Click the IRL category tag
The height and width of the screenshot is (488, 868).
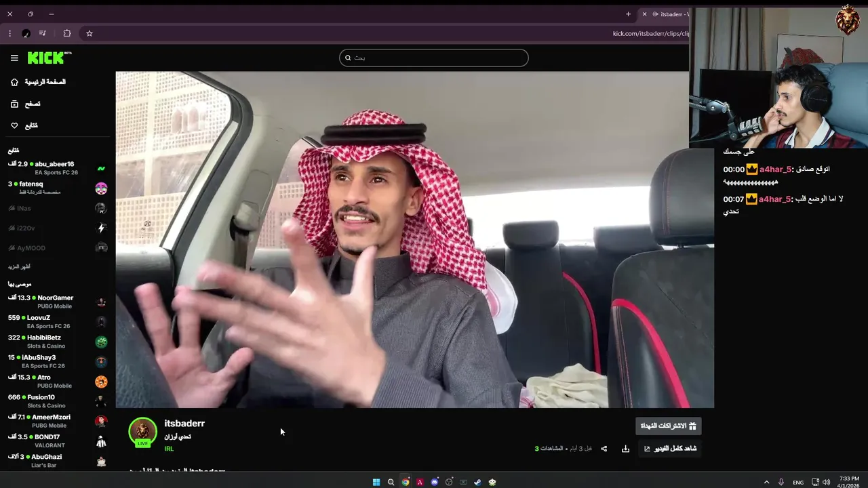(x=169, y=449)
